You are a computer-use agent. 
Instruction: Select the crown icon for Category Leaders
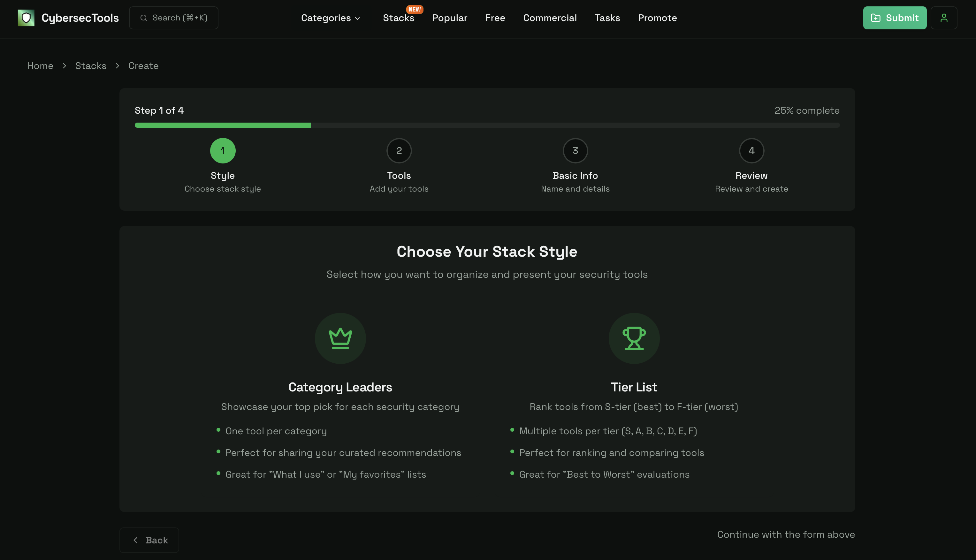pyautogui.click(x=340, y=338)
